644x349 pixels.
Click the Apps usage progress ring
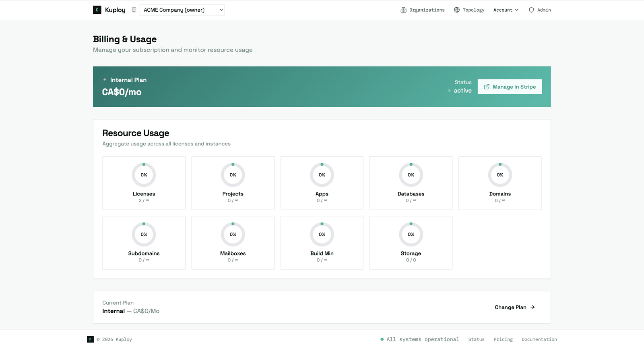click(322, 175)
